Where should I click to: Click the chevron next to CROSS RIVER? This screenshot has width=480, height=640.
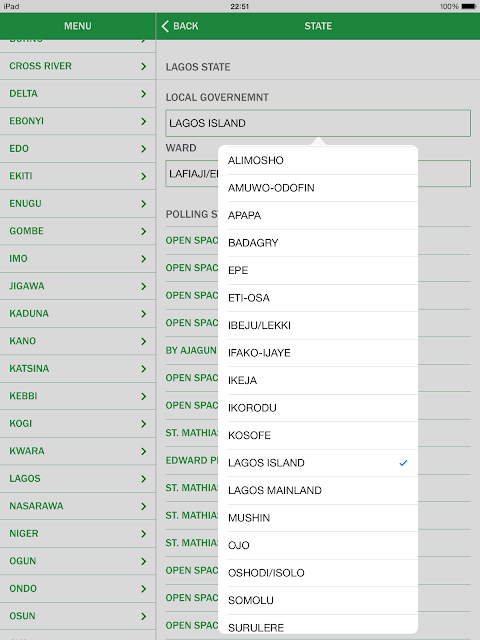144,66
